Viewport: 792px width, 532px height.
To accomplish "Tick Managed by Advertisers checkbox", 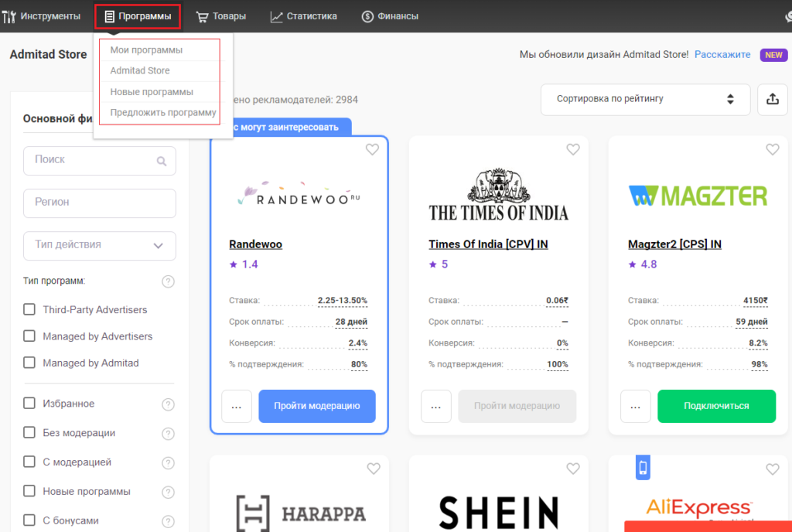I will [x=29, y=336].
